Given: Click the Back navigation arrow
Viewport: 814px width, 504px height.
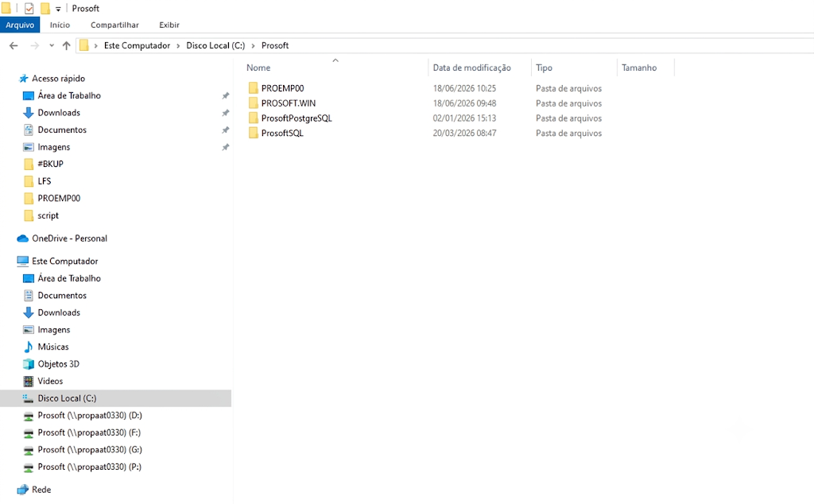Looking at the screenshot, I should (x=14, y=45).
